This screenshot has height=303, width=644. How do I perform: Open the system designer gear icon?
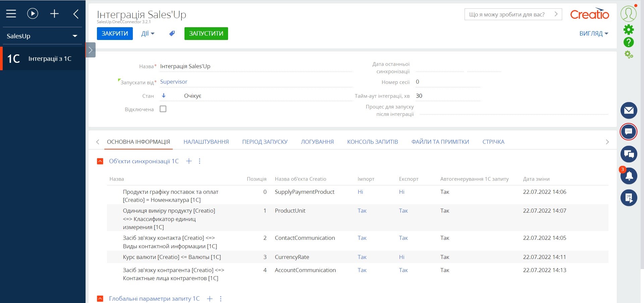coord(629,30)
